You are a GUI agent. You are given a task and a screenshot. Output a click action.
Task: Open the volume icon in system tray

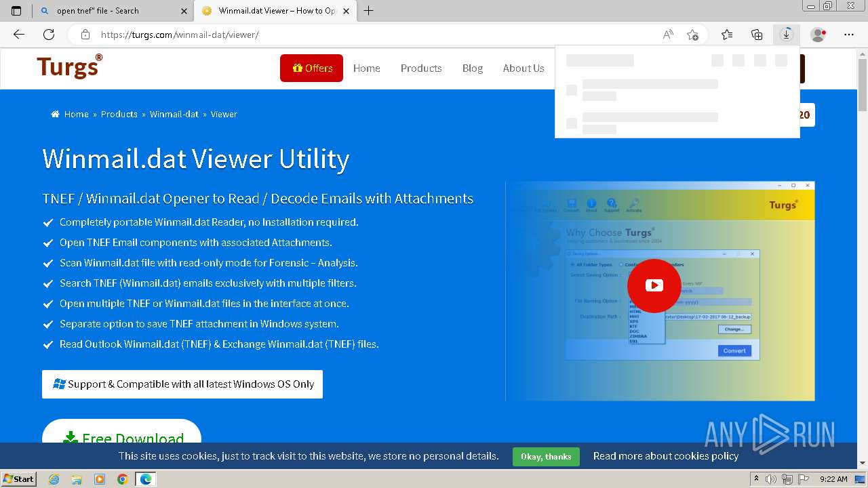point(770,479)
